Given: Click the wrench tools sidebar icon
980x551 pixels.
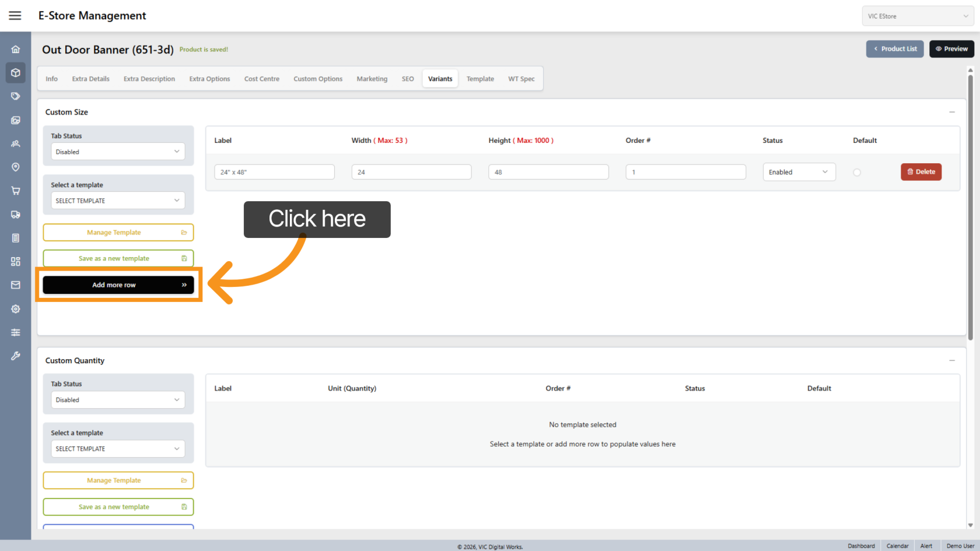Looking at the screenshot, I should pyautogui.click(x=16, y=356).
